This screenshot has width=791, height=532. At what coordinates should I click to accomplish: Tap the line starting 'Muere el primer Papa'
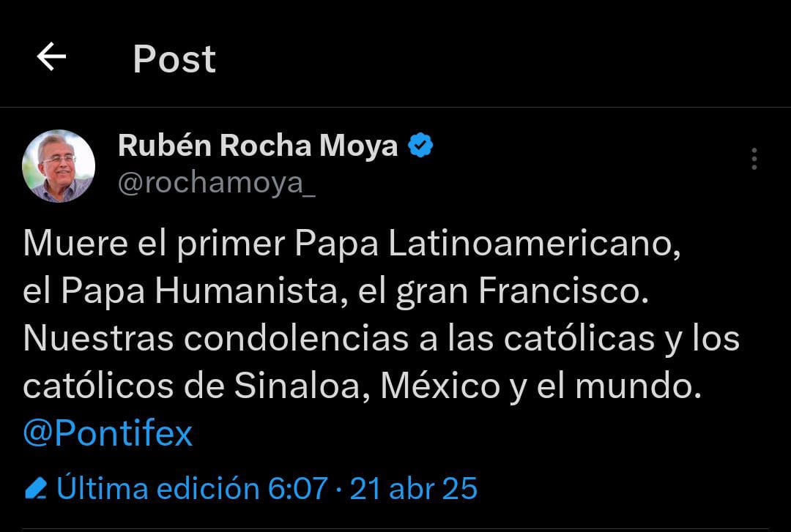pyautogui.click(x=352, y=244)
